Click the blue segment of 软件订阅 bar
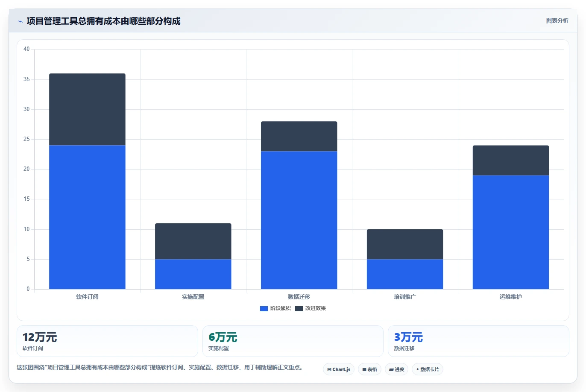This screenshot has height=392, width=586. 87,217
